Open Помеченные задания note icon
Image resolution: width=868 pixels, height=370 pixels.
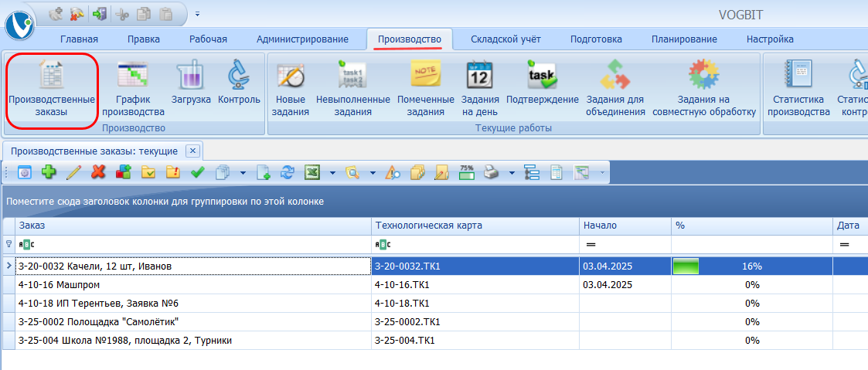tap(426, 89)
